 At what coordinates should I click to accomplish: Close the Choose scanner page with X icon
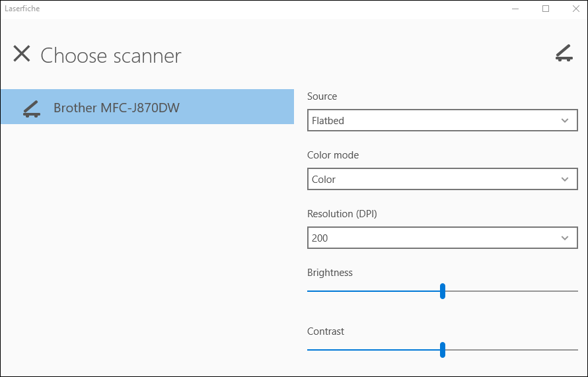(22, 53)
